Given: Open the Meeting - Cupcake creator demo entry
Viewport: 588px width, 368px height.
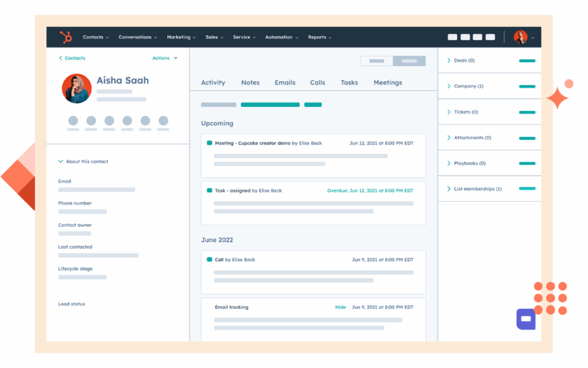Looking at the screenshot, I should point(314,155).
